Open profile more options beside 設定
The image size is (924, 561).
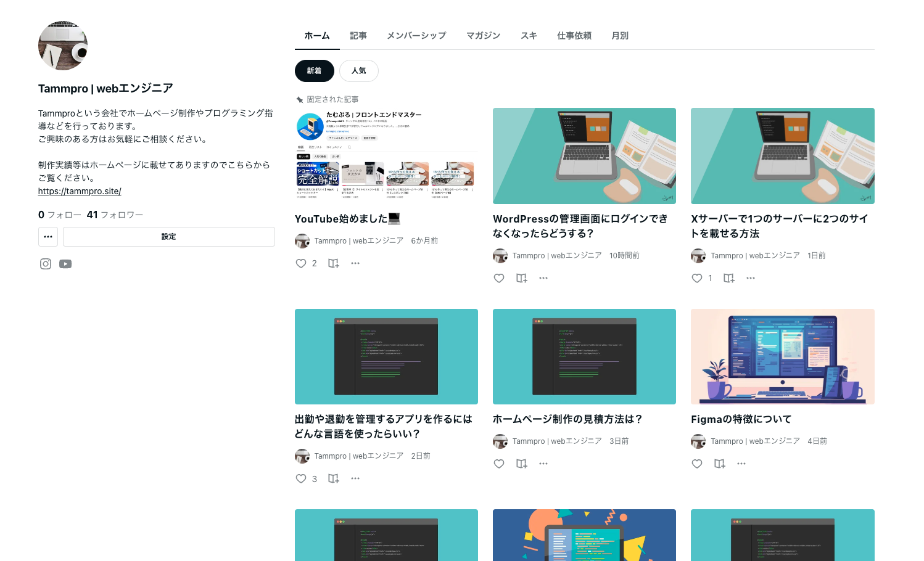(48, 237)
